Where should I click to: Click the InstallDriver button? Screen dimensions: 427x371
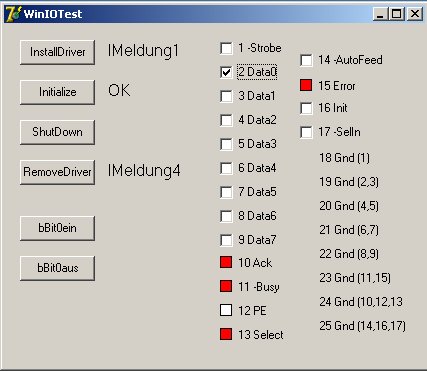(57, 52)
